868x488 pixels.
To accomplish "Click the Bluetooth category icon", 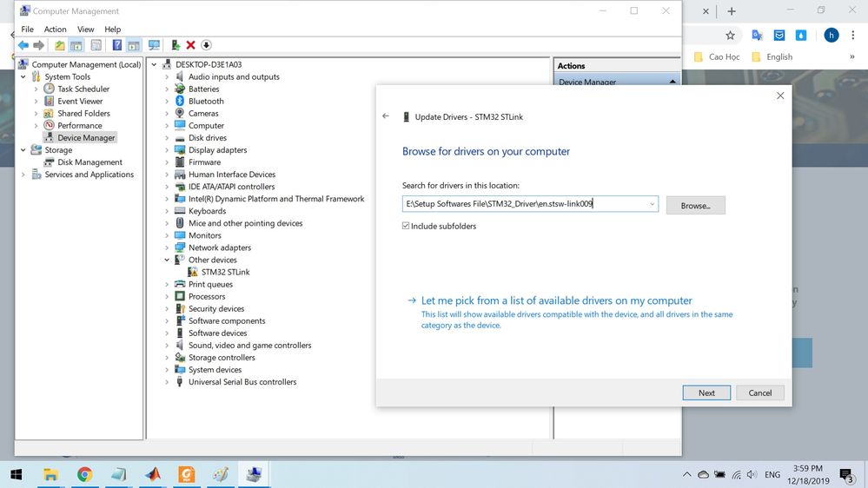I will [179, 101].
